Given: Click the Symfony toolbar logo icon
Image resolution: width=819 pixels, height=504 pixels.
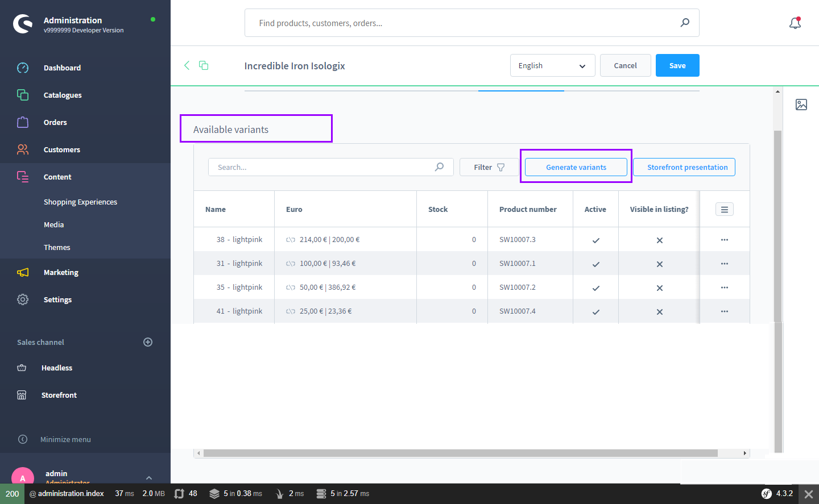Looking at the screenshot, I should (x=767, y=494).
